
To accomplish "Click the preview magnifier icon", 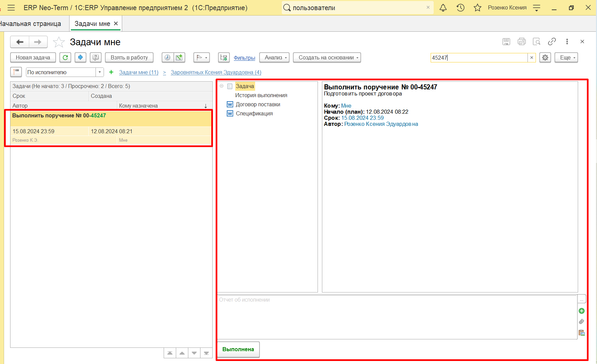I will 537,41.
